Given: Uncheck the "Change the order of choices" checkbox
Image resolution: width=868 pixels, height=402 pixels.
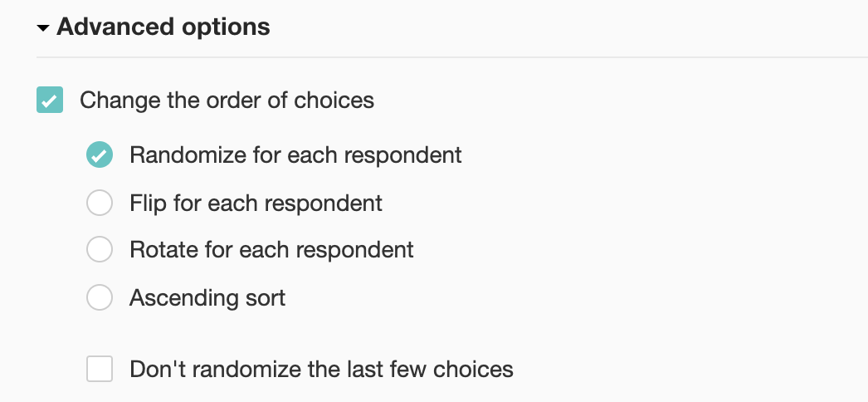Looking at the screenshot, I should tap(50, 100).
